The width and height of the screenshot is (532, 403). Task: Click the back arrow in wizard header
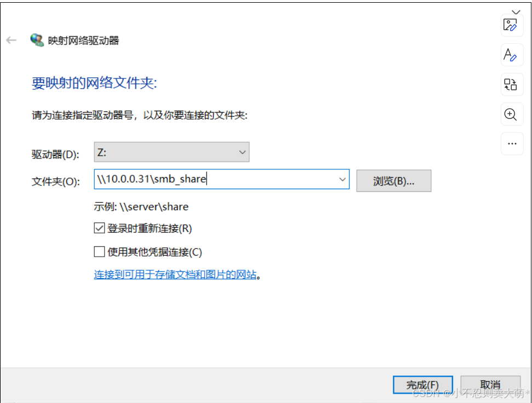[x=11, y=41]
